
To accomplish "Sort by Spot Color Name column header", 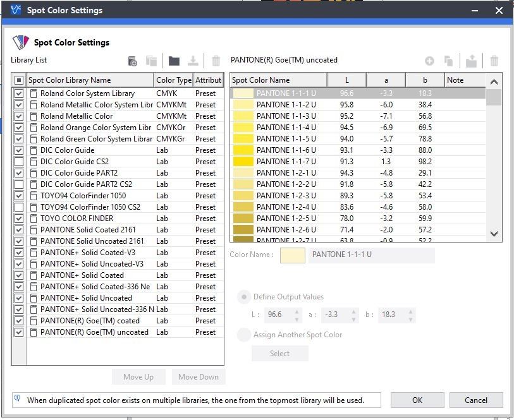I will coord(279,80).
